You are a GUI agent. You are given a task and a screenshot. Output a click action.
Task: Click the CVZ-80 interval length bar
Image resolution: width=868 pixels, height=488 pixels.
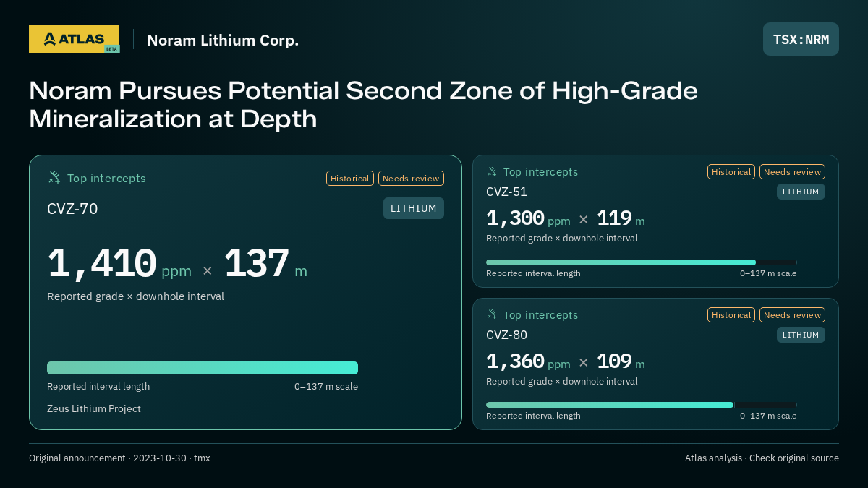(642, 405)
